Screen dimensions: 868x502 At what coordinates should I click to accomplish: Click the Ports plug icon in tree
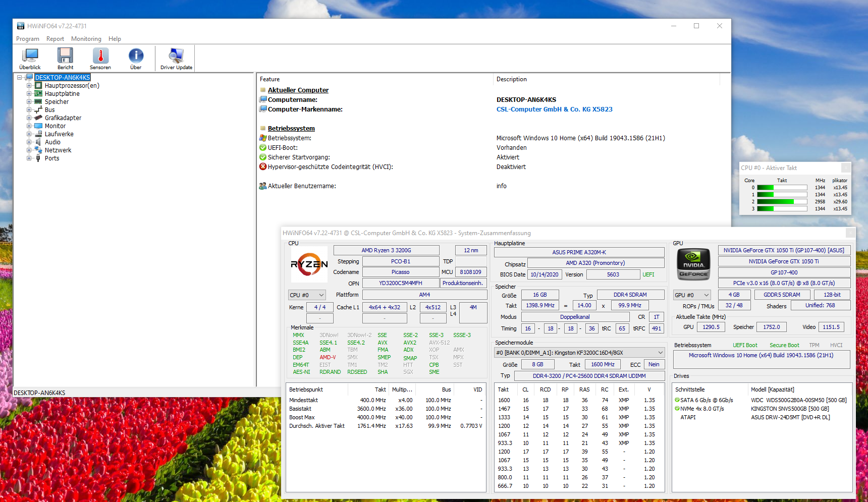[x=38, y=158]
